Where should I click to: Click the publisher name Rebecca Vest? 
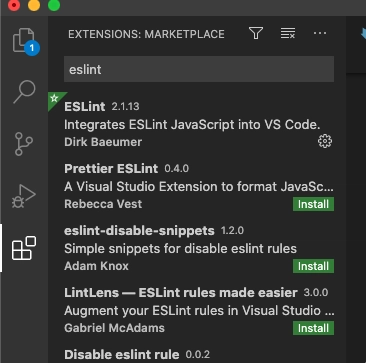103,204
